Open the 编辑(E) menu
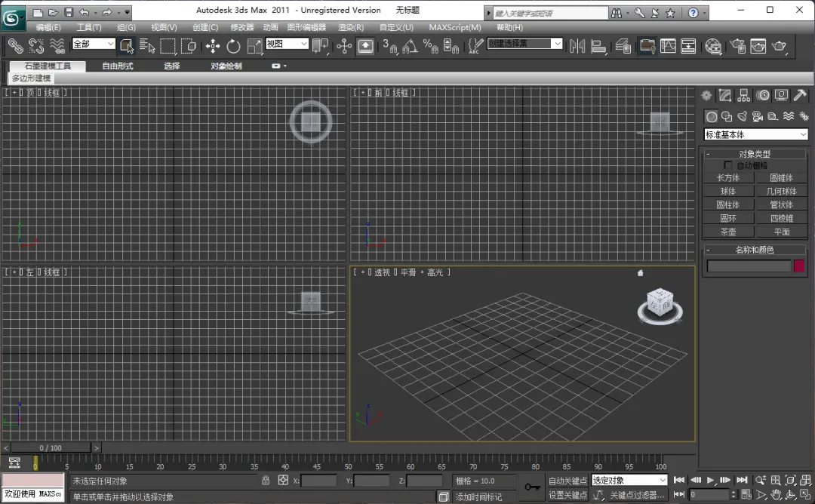This screenshot has width=815, height=504. point(48,27)
